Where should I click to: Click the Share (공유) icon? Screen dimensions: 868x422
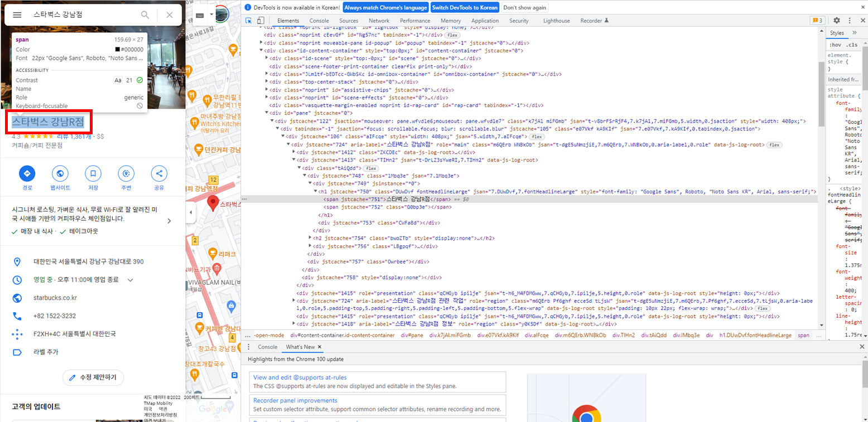[x=159, y=173]
